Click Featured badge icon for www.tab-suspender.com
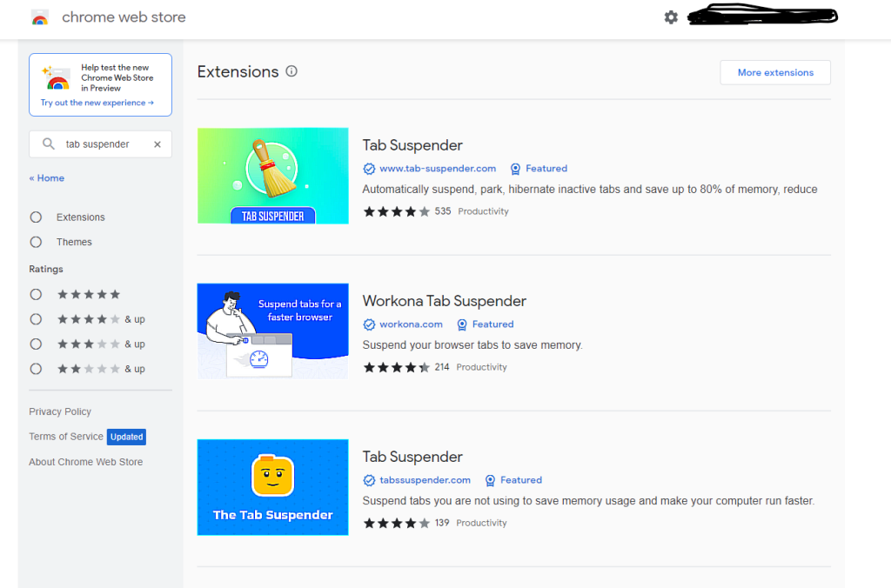This screenshot has height=588, width=891. [515, 169]
